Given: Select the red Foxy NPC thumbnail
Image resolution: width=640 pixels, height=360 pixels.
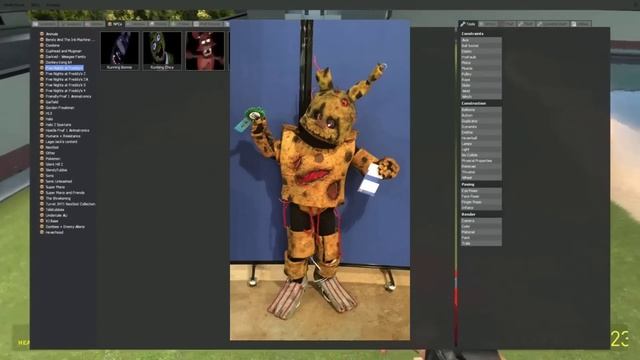Looking at the screenshot, I should point(205,51).
